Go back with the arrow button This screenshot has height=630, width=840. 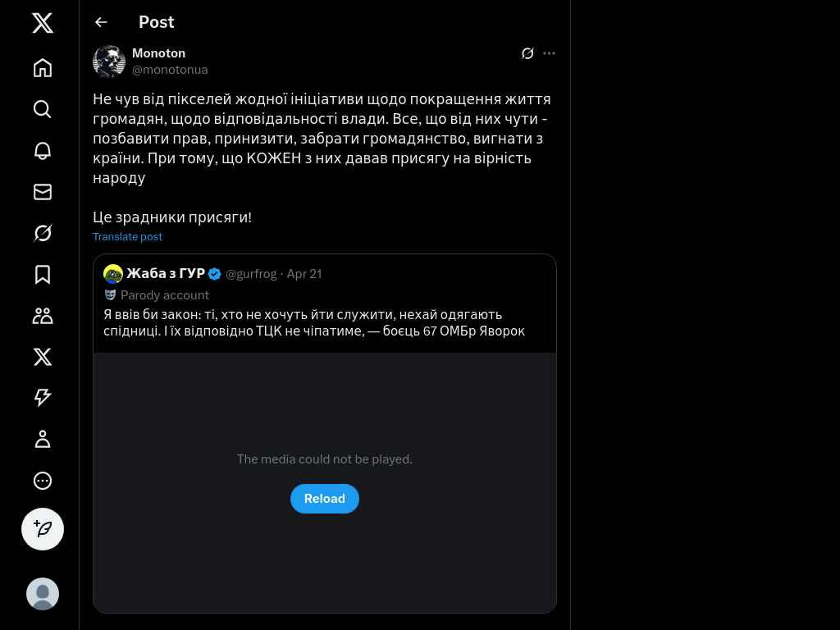point(101,22)
